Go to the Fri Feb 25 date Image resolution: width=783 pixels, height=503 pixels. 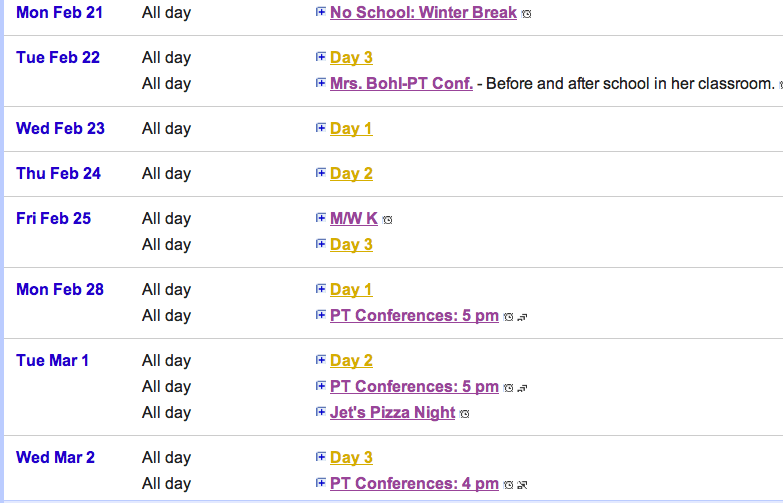point(53,218)
